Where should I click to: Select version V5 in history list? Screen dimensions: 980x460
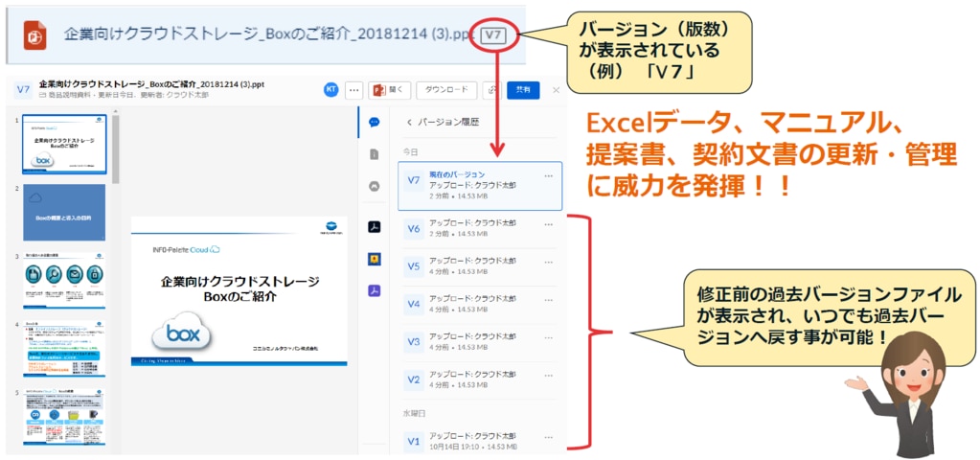(480, 266)
